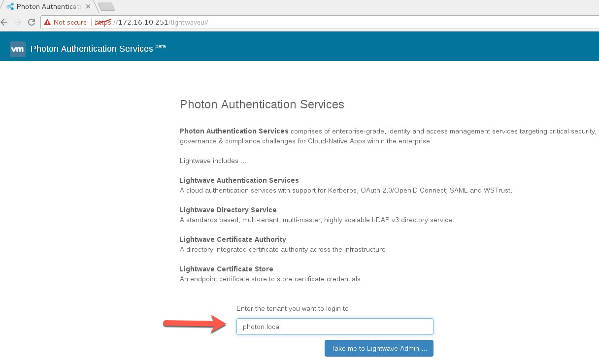Click the Photon tab's blue favicon
Screen dimensions: 599x364
pyautogui.click(x=10, y=6)
